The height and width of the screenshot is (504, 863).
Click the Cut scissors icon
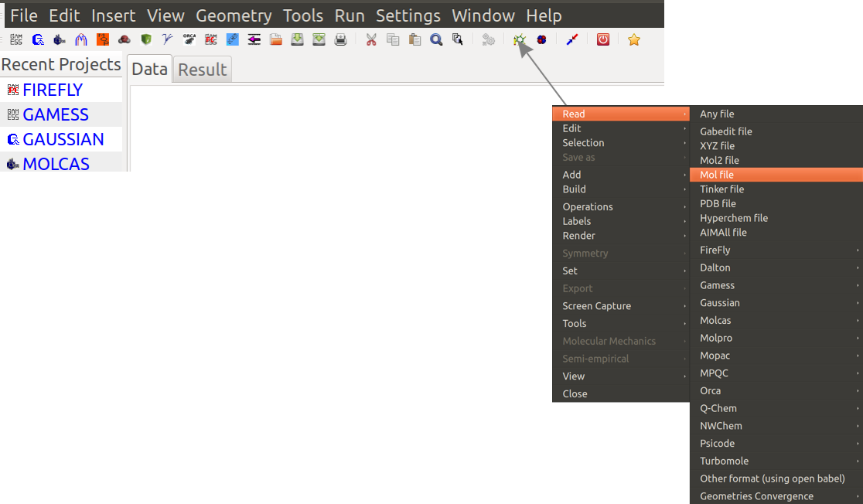(371, 39)
